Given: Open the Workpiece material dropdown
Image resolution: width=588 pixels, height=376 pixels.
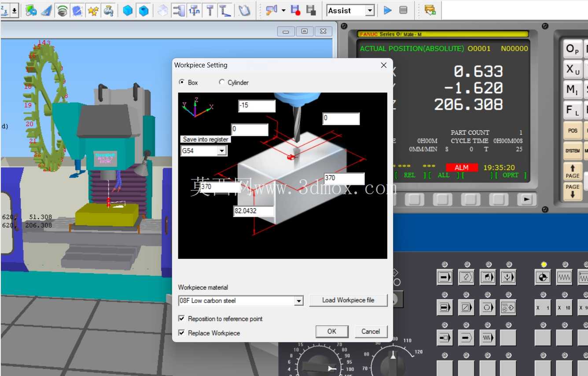Looking at the screenshot, I should pyautogui.click(x=299, y=301).
